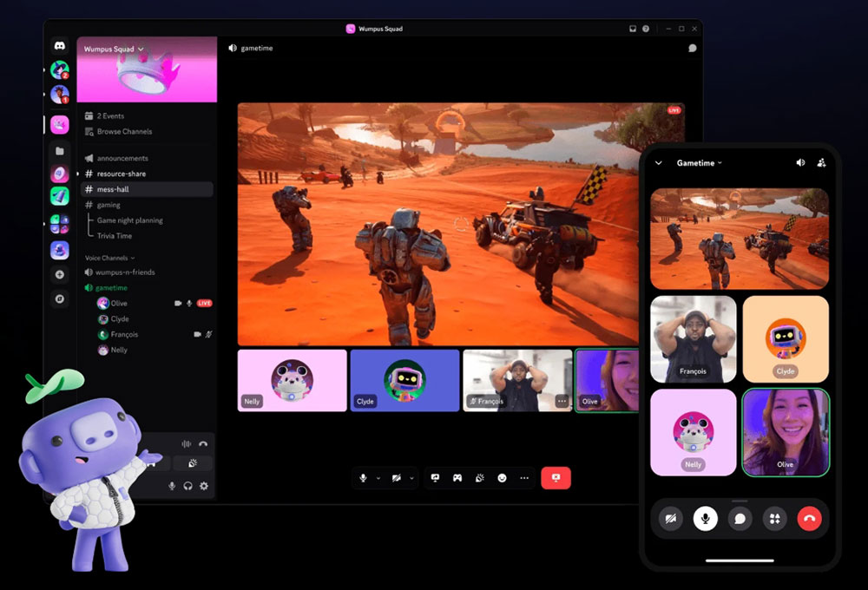The width and height of the screenshot is (868, 590).
Task: Open soundboard icon in voice panel
Action: 192,463
